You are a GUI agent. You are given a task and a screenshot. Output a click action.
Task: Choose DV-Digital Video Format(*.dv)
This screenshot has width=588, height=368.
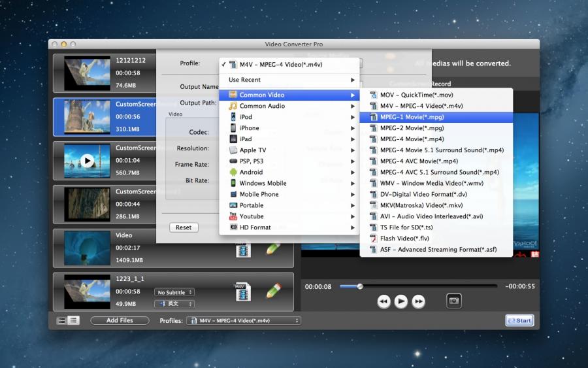tap(436, 194)
